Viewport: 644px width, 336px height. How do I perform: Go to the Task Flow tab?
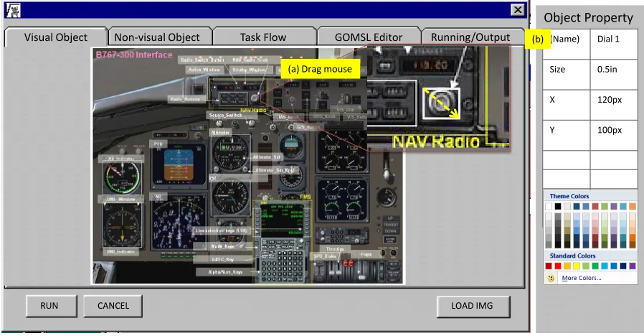click(263, 37)
